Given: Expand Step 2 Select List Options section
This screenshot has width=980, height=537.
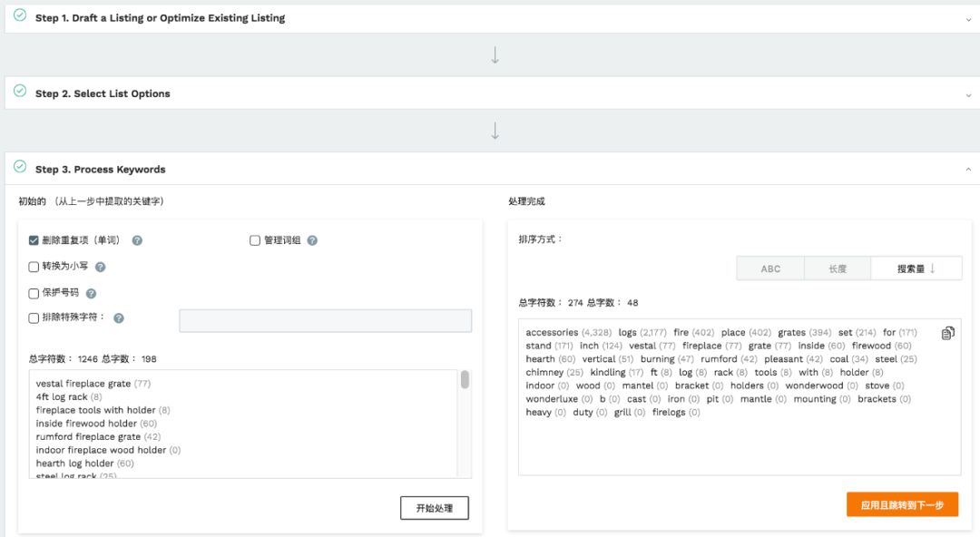Looking at the screenshot, I should tap(968, 95).
